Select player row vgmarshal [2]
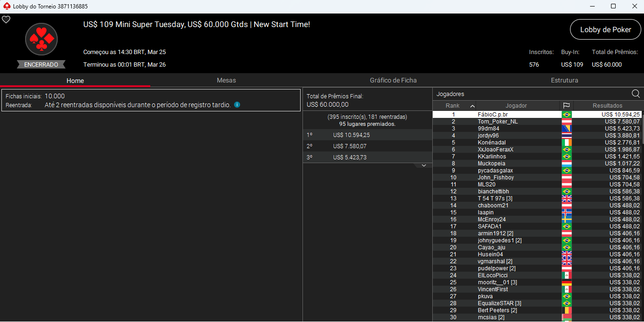644x322 pixels. pos(537,261)
